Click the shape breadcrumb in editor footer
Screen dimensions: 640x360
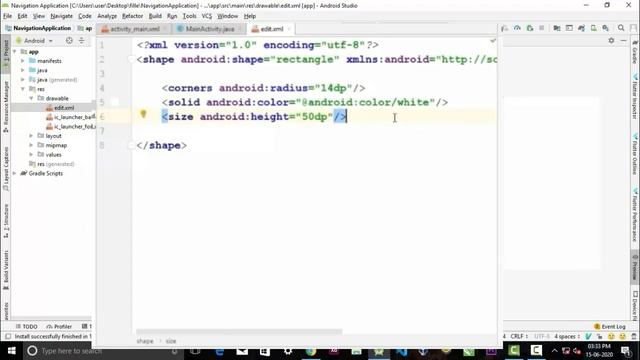pyautogui.click(x=145, y=341)
